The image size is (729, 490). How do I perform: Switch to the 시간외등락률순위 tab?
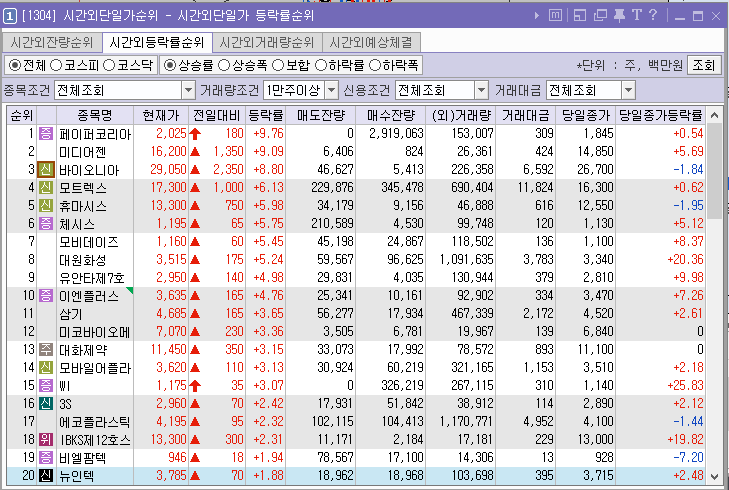point(157,42)
